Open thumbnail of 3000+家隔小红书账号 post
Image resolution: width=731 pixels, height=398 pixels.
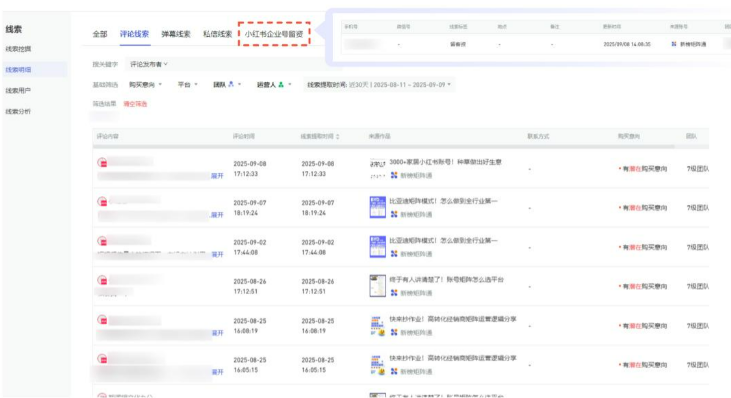[x=378, y=168]
